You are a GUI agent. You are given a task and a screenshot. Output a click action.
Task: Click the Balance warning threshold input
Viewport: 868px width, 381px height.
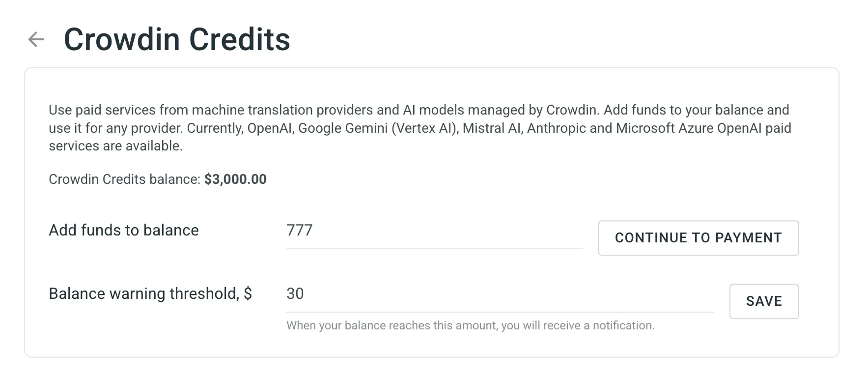point(499,294)
